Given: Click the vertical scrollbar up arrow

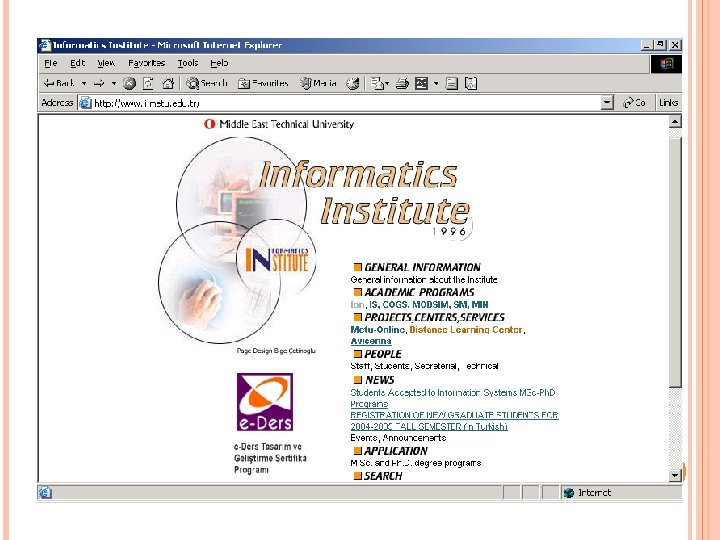Looking at the screenshot, I should pos(675,122).
